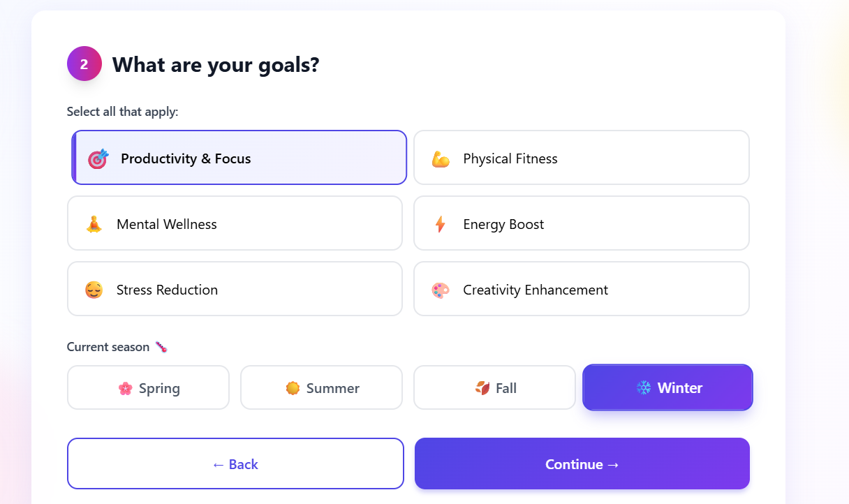
Task: Click the palette icon on Creativity Enhancement
Action: [x=441, y=289]
